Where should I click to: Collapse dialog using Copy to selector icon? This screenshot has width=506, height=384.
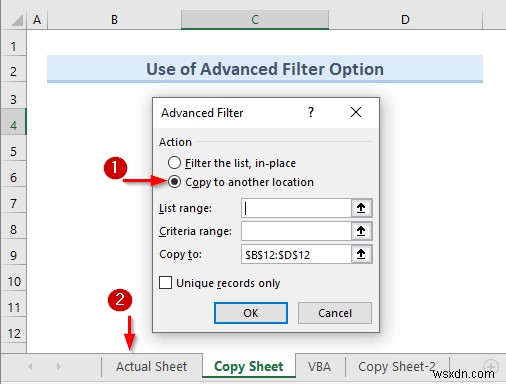coord(361,254)
